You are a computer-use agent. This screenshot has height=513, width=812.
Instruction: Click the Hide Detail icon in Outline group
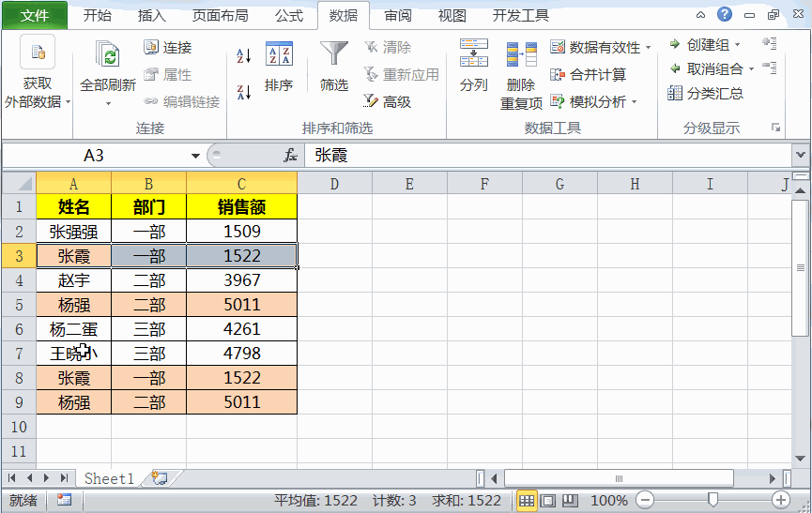click(770, 68)
